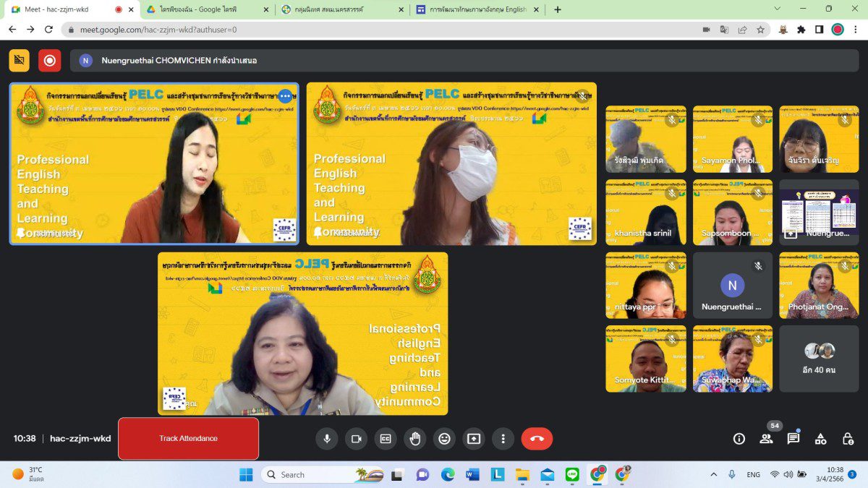
Task: Select the Photjanat Ong participant tile
Action: point(819,286)
